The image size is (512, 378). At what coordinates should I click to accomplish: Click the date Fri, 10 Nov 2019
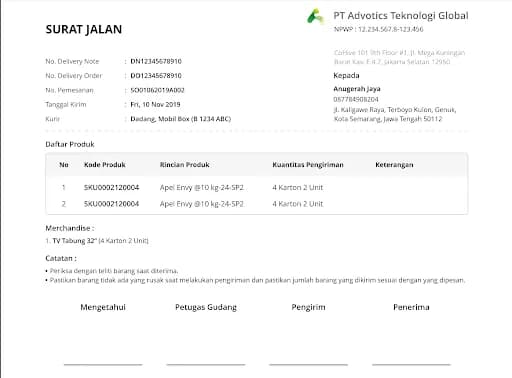[x=155, y=105]
